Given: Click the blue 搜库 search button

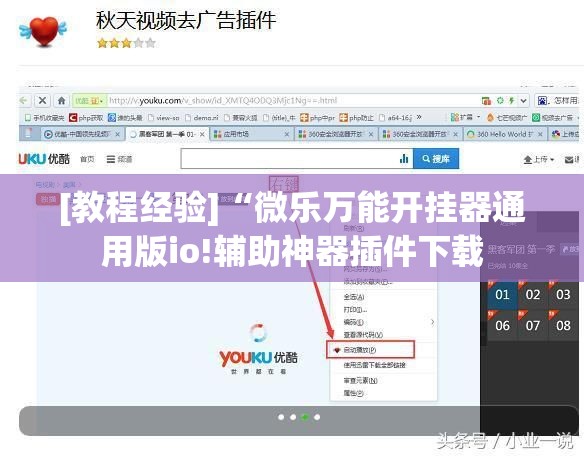Looking at the screenshot, I should [x=436, y=159].
